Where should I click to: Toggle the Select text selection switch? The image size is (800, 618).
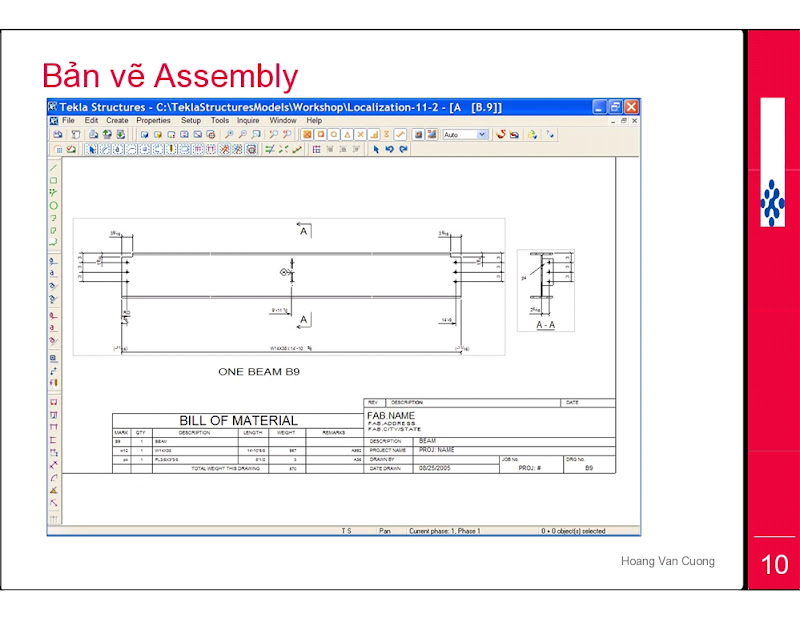click(118, 150)
